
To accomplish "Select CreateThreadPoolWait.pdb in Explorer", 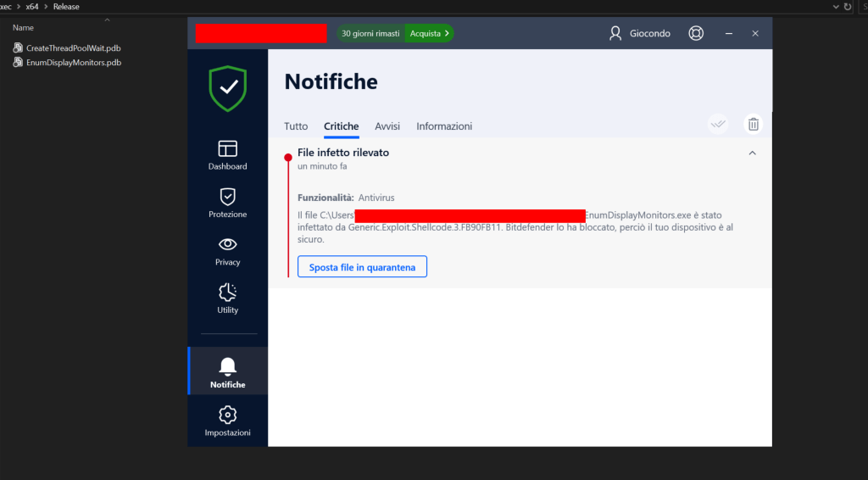I will click(x=67, y=48).
